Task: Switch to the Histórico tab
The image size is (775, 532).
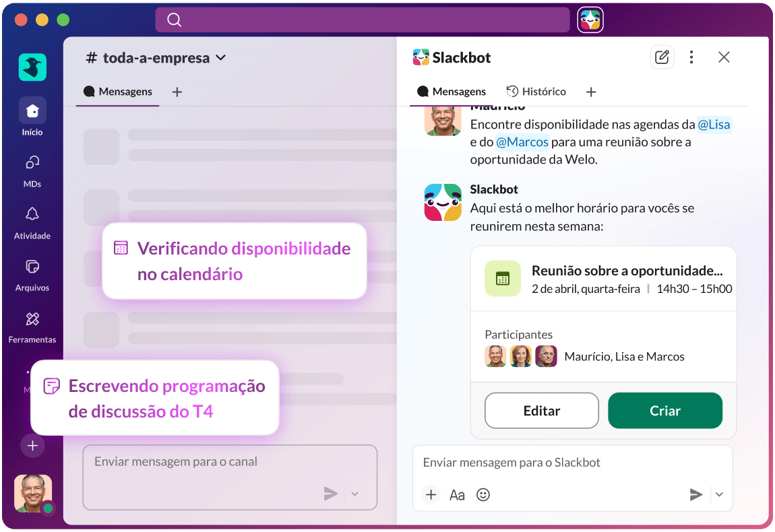Action: 536,92
